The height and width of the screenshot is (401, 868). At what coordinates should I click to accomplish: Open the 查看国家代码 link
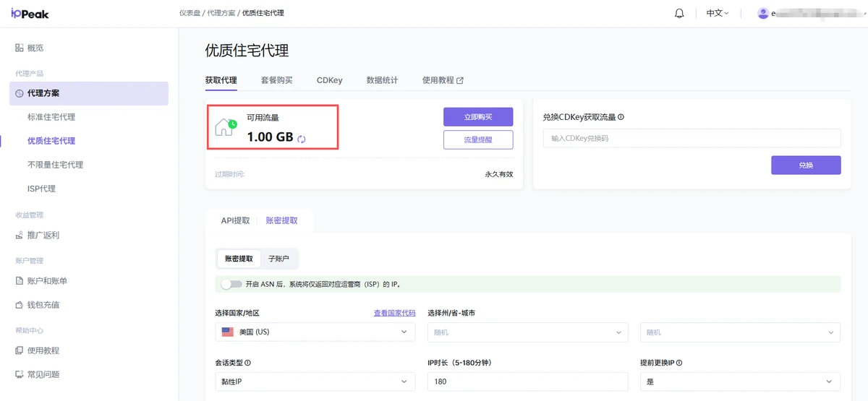(x=394, y=313)
